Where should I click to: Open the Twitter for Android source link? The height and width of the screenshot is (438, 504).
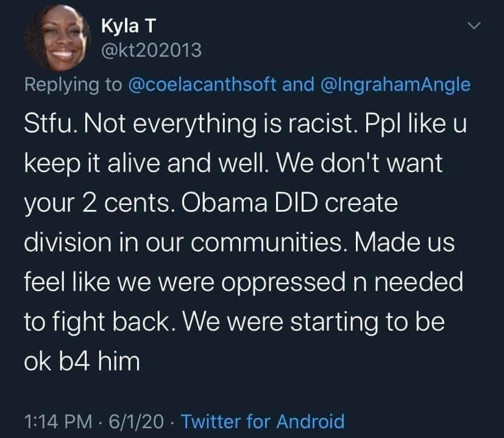tap(263, 422)
